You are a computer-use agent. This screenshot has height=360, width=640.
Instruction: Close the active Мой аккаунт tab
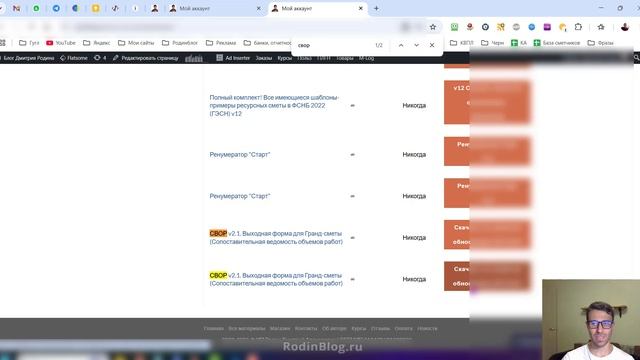tap(360, 8)
